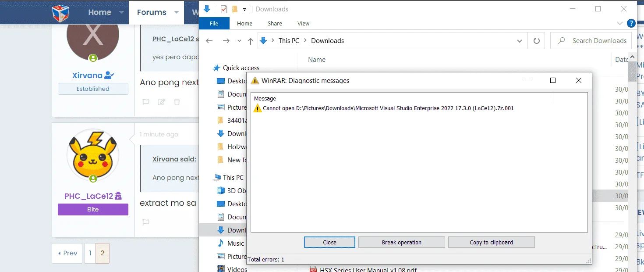Screen dimensions: 644x272
Task: Expand the Explorer ribbon chevron
Action: pyautogui.click(x=620, y=23)
